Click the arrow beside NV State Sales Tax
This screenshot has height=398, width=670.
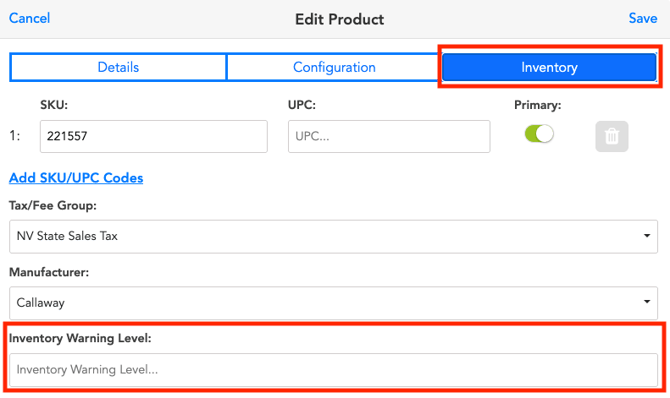[x=646, y=236]
